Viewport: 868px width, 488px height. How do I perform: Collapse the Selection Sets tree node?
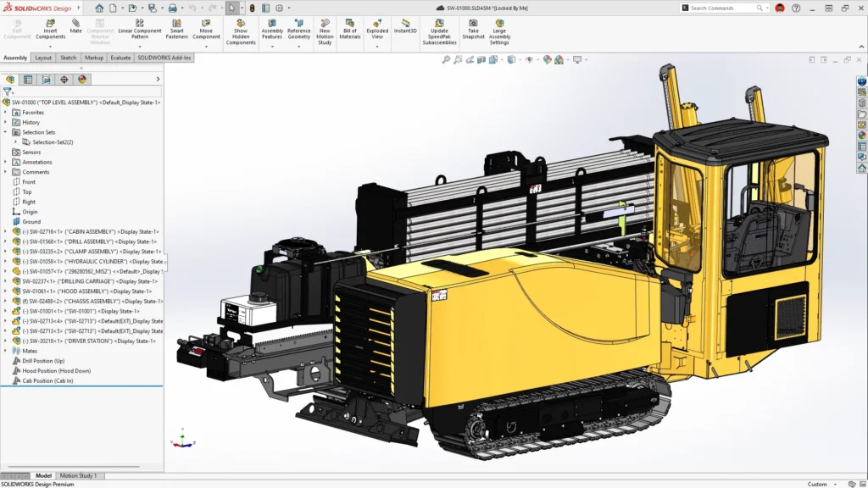[6, 132]
